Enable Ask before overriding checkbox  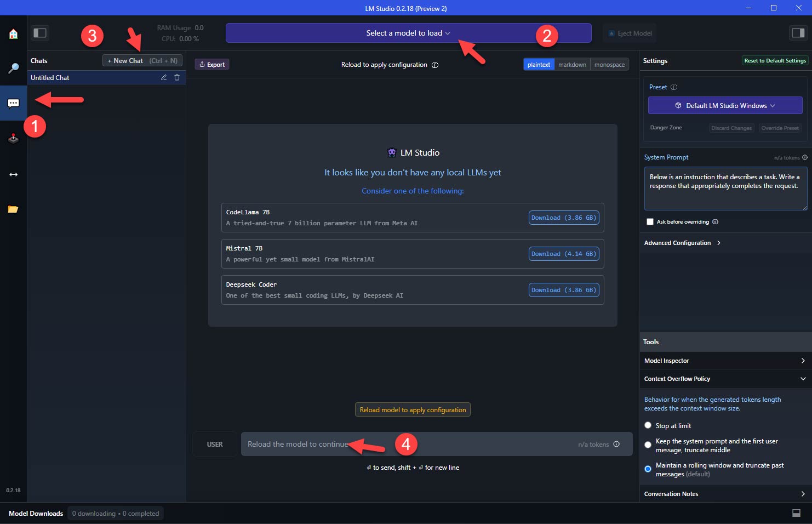pos(650,222)
